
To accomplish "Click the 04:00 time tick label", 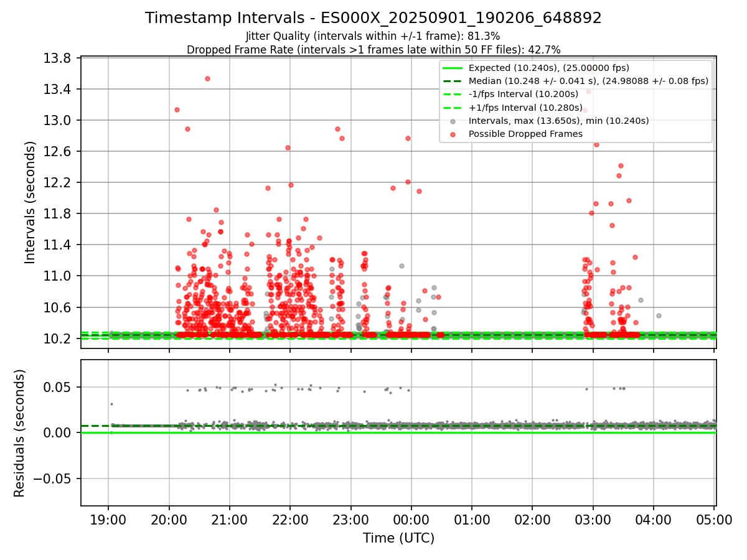I will click(x=653, y=519).
